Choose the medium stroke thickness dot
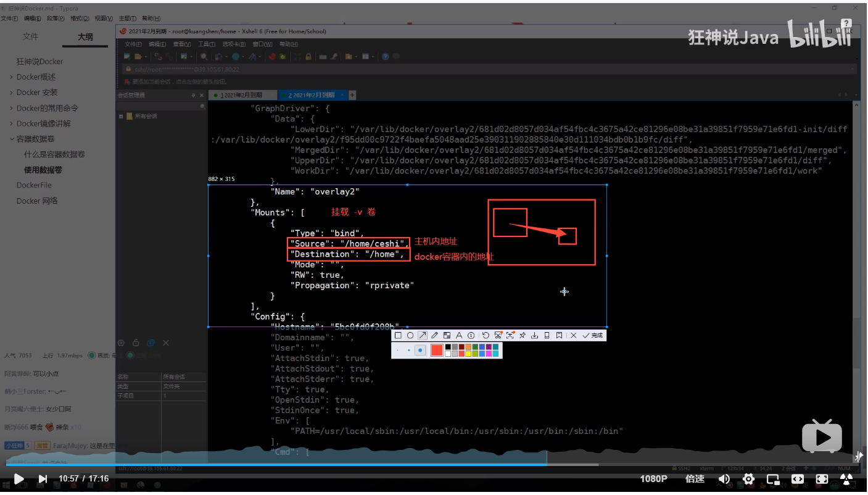Screen dimensions: 868x495 [x=408, y=350]
